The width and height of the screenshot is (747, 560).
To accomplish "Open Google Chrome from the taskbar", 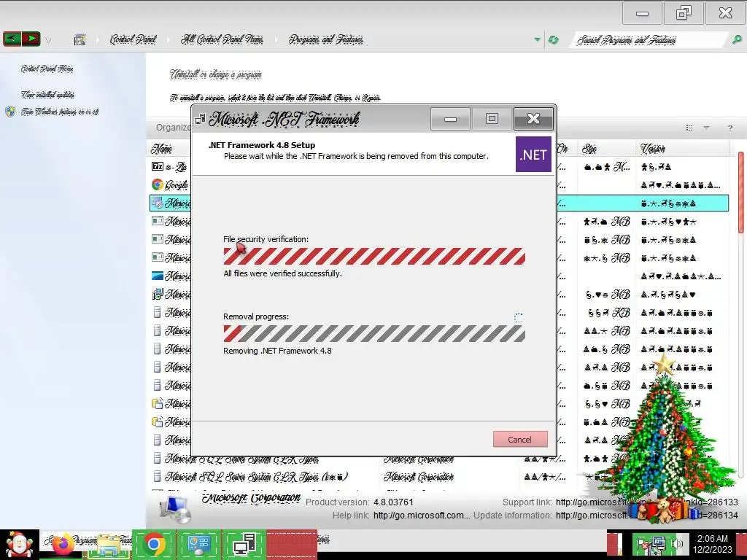I will click(x=154, y=544).
